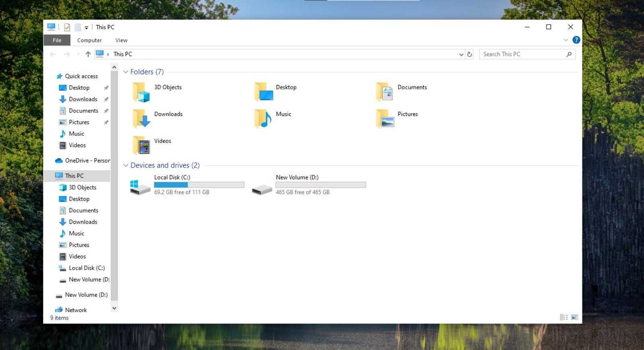Viewport: 644px width, 350px height.
Task: Click the Refresh icon beside address bar
Action: [469, 54]
